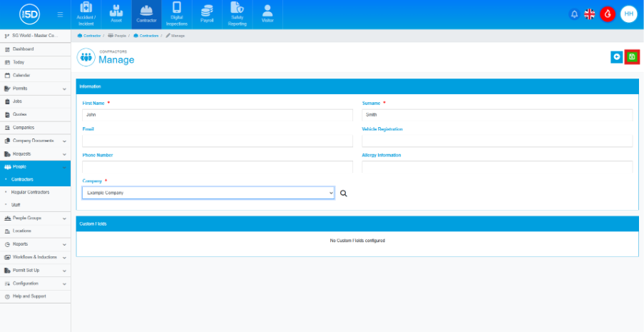Click Contractors breadcrumb link
The height and width of the screenshot is (332, 644).
145,36
